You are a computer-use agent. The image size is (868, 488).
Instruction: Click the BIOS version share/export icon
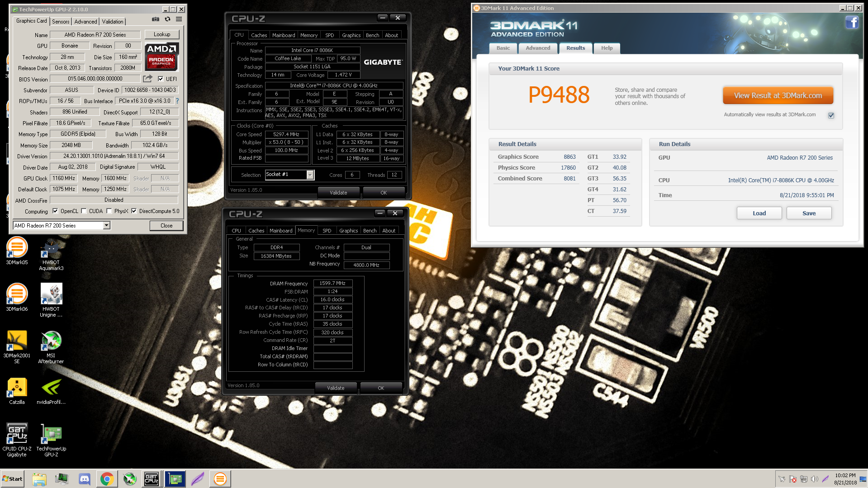[x=148, y=79]
